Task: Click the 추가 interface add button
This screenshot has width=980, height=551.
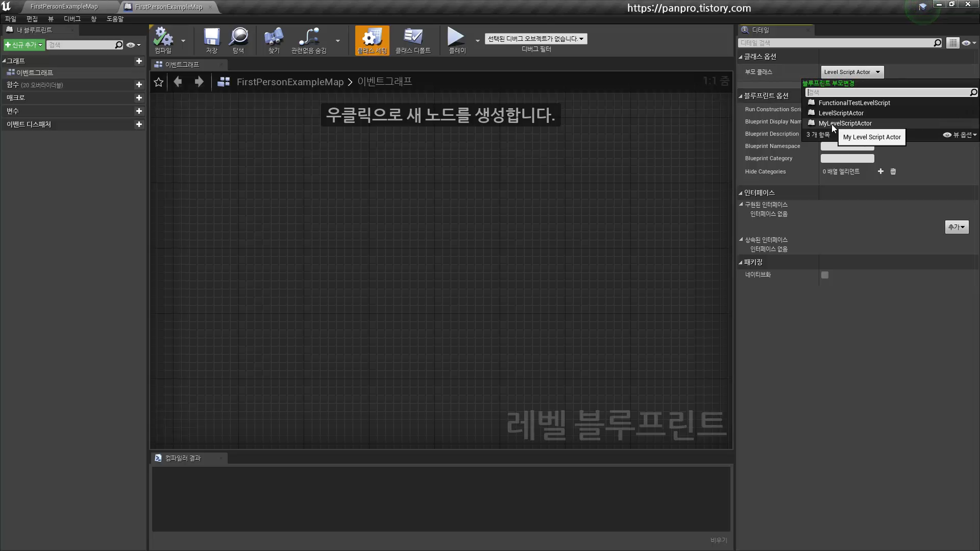Action: [956, 227]
